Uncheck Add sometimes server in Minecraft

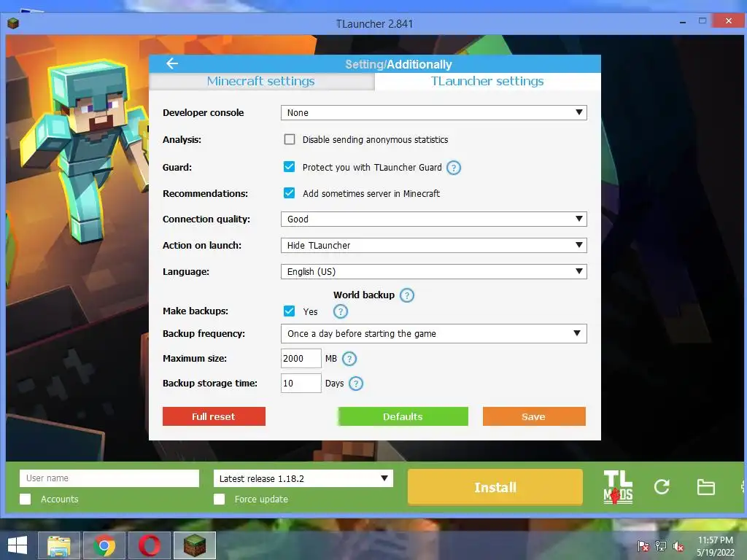pos(289,192)
